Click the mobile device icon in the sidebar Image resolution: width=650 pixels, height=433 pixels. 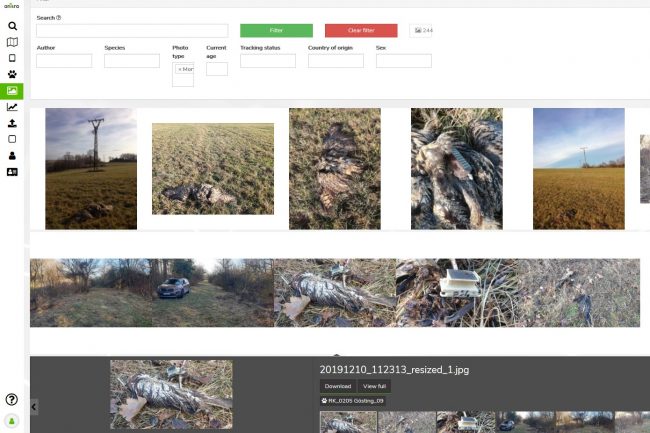click(12, 58)
